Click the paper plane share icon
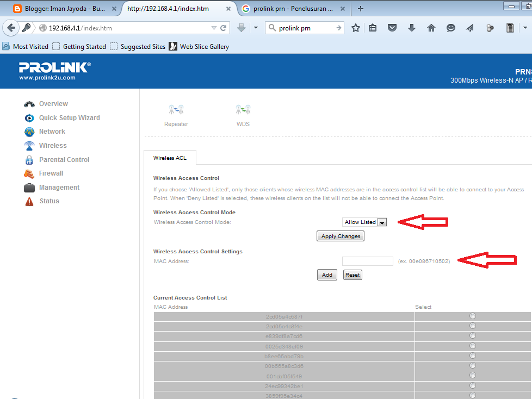 click(x=470, y=28)
